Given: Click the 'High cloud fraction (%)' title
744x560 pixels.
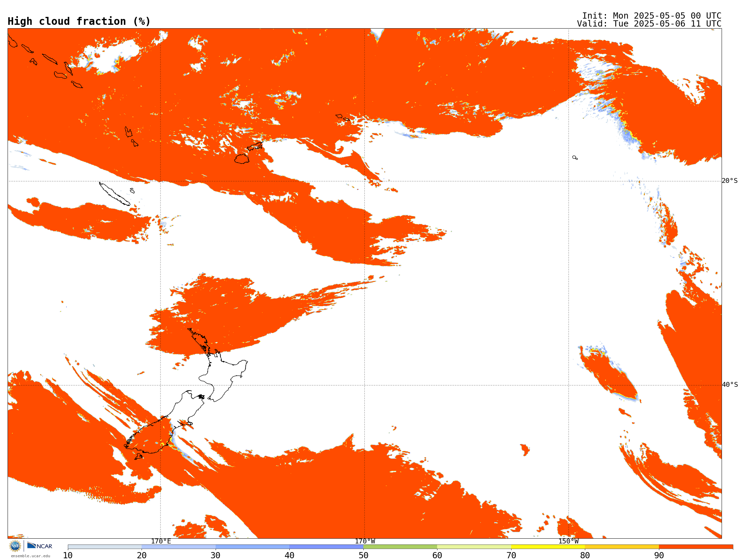Looking at the screenshot, I should coord(79,21).
